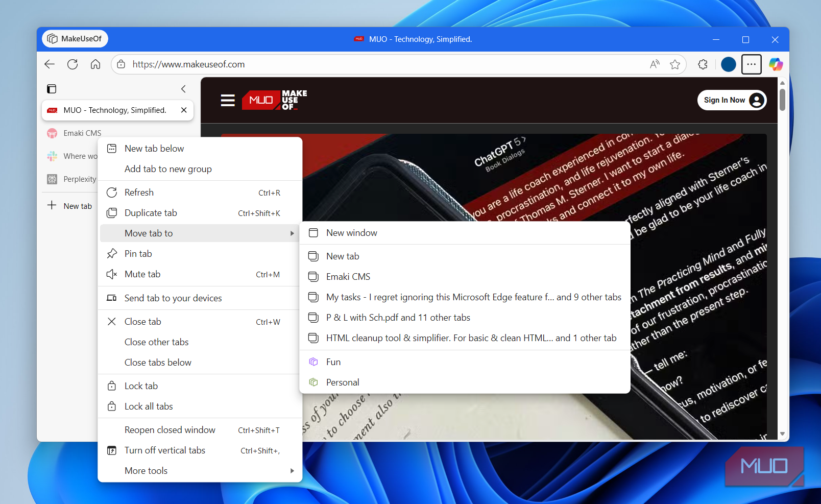Open the blue profile avatar
The height and width of the screenshot is (504, 821).
tap(729, 64)
